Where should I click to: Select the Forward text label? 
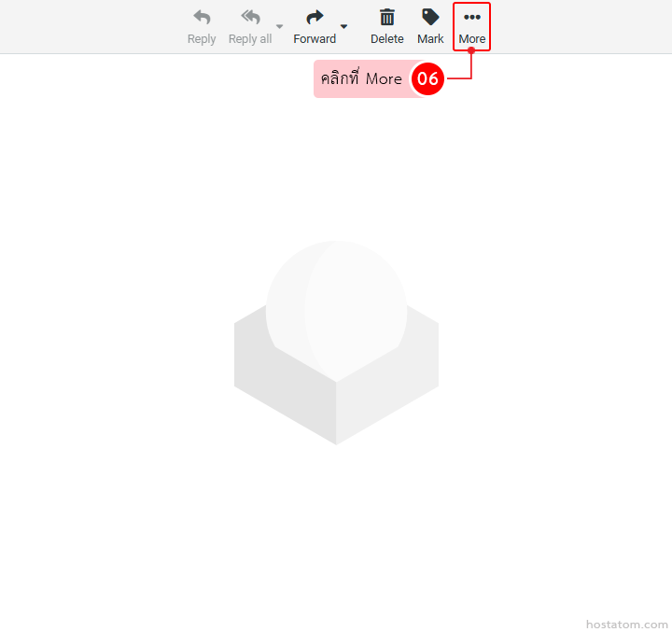[315, 39]
